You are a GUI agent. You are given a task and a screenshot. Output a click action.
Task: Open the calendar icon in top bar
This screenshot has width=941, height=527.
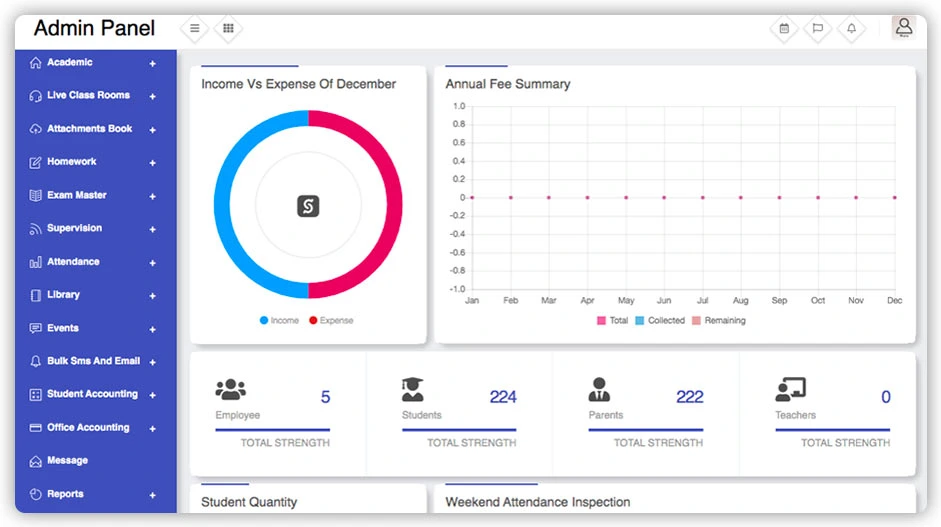click(x=784, y=29)
